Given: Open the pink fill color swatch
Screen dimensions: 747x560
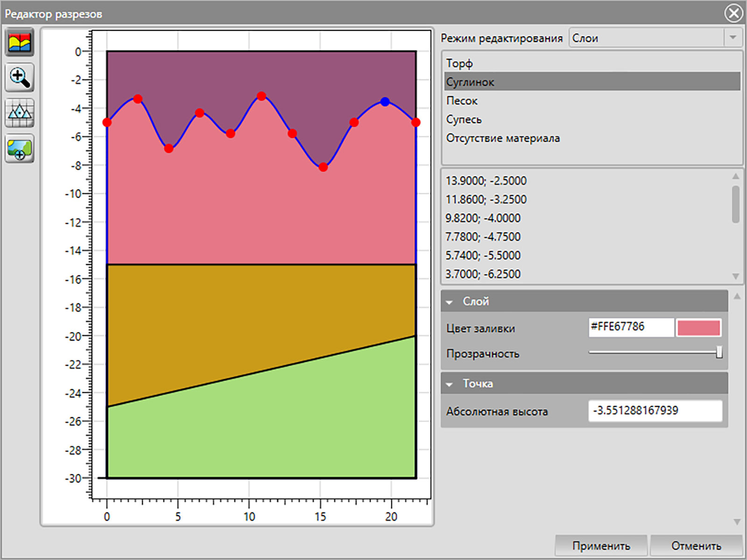Looking at the screenshot, I should click(698, 328).
